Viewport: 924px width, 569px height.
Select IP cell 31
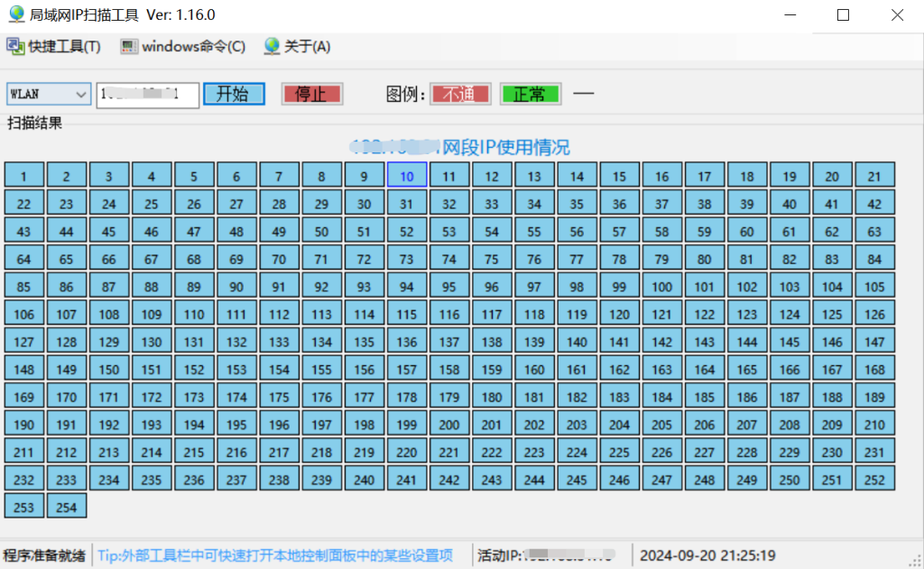407,203
